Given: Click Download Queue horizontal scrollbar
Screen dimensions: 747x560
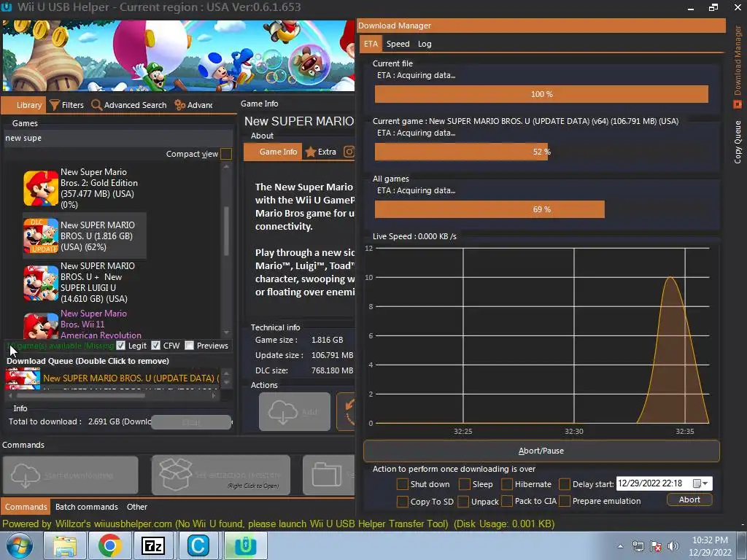Looking at the screenshot, I should coord(80,395).
